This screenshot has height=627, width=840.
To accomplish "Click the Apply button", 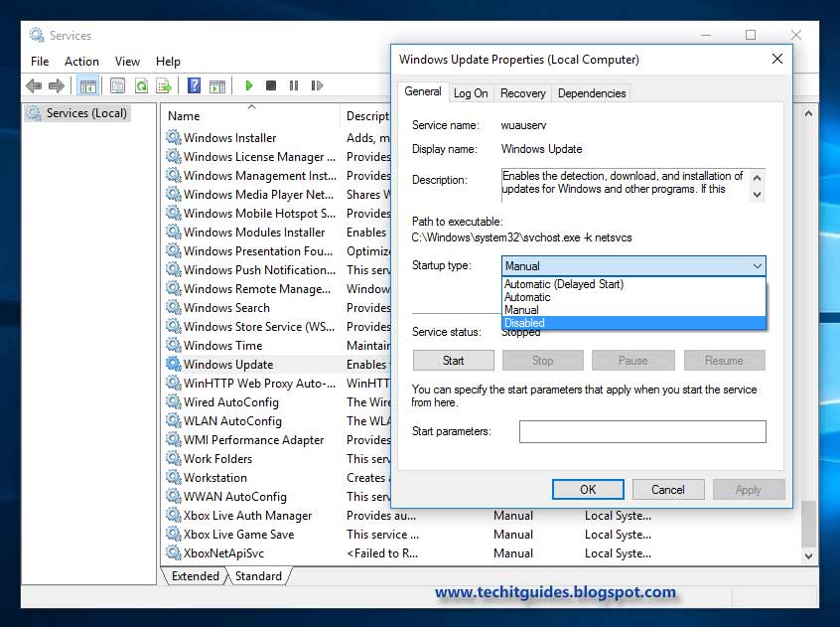I will pyautogui.click(x=748, y=489).
